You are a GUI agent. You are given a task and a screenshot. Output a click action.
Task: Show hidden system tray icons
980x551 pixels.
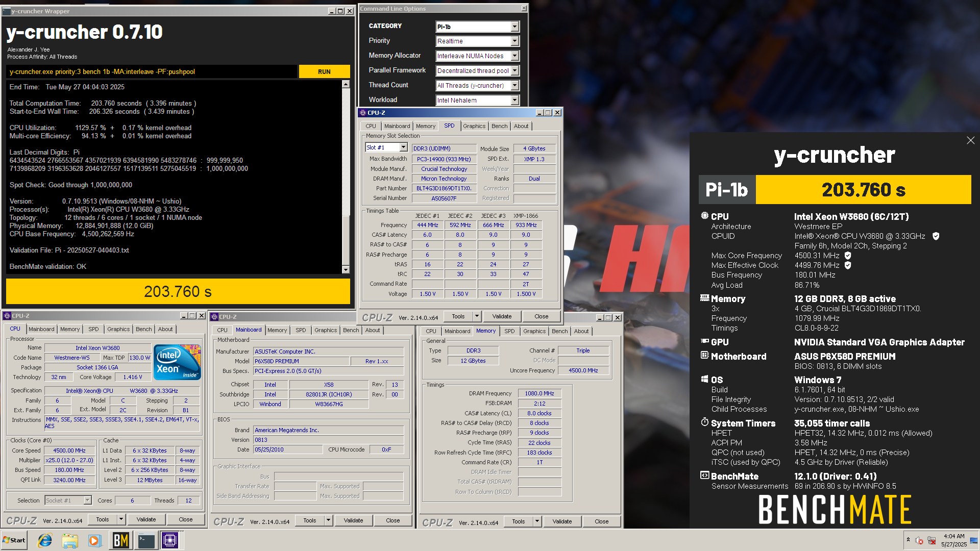point(908,540)
